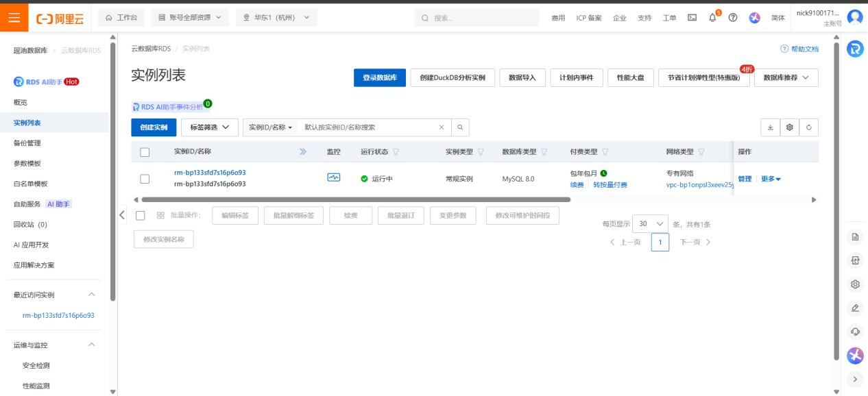Open the 实例ID/名称 search type dropdown
Screen dimensions: 868x396
point(270,127)
